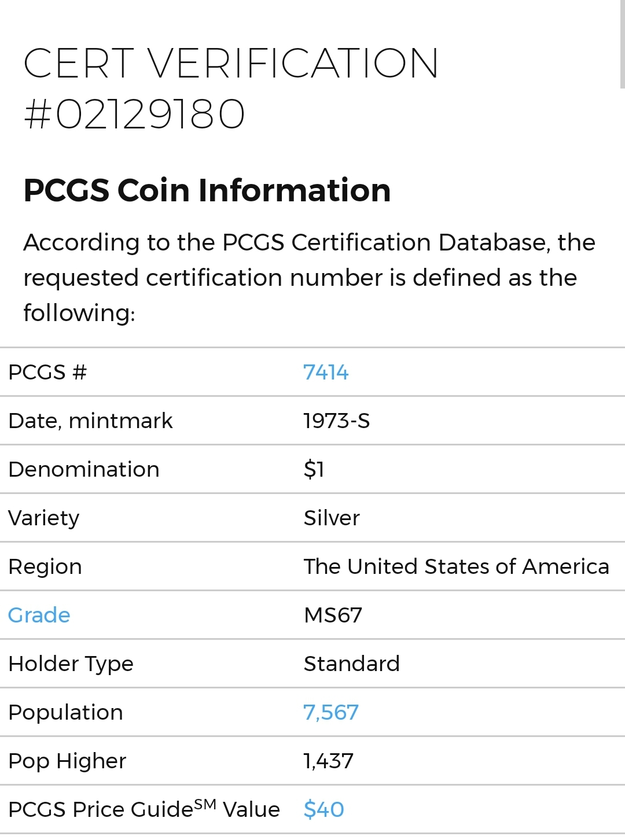Click the 1973-S date value
Viewport: 625px width, 840px height.
(x=336, y=421)
